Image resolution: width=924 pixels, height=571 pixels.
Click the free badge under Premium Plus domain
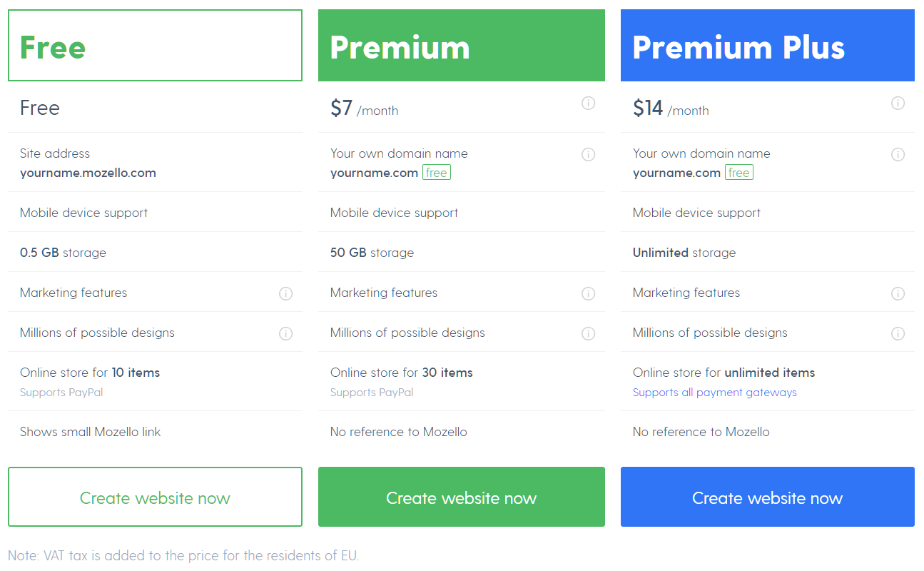738,173
